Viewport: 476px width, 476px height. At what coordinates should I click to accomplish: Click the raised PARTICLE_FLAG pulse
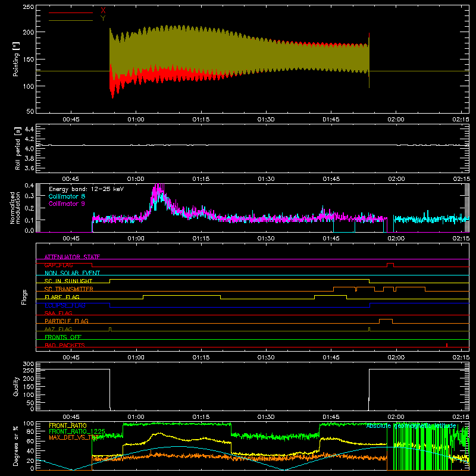point(386,321)
